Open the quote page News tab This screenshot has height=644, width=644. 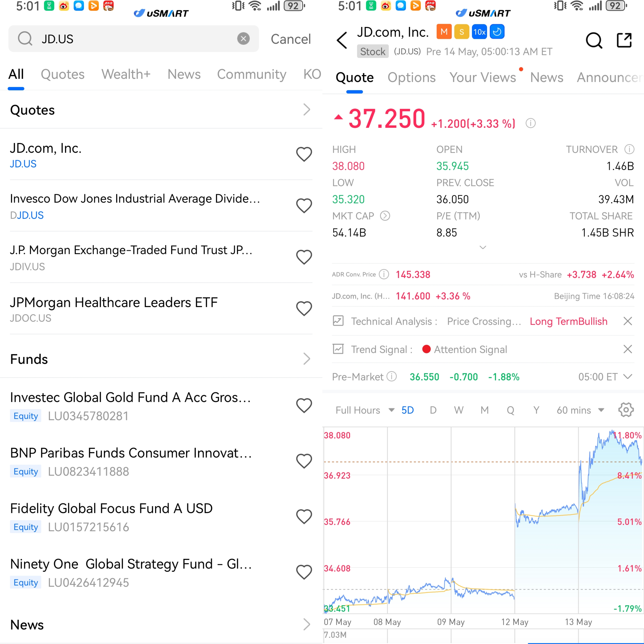coord(547,77)
